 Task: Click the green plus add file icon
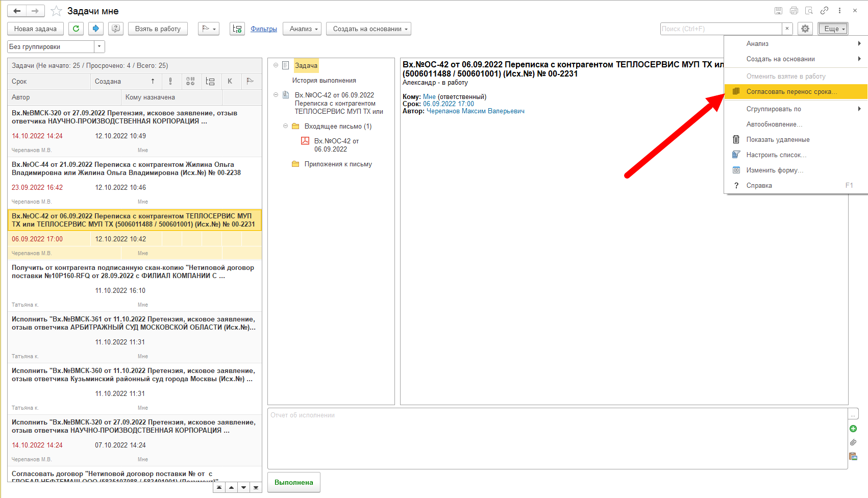pos(853,429)
